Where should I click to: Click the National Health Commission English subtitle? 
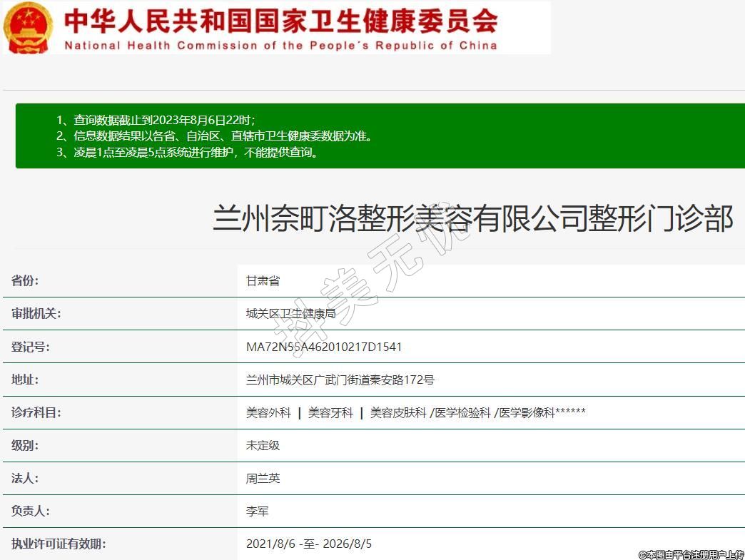click(x=280, y=46)
